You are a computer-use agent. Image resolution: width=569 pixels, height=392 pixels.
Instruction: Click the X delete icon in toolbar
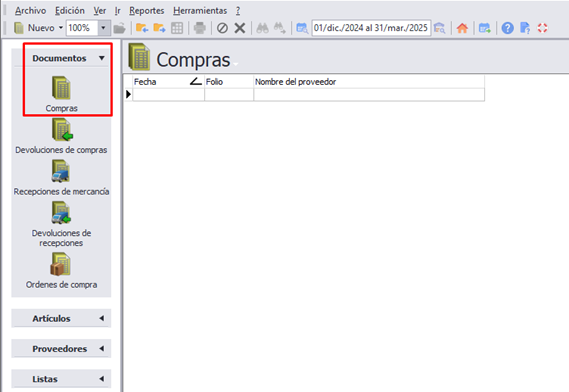coord(240,28)
